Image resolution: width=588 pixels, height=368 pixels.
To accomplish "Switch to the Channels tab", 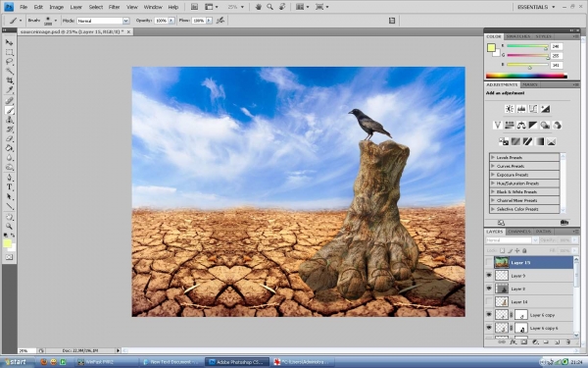I will tap(519, 232).
